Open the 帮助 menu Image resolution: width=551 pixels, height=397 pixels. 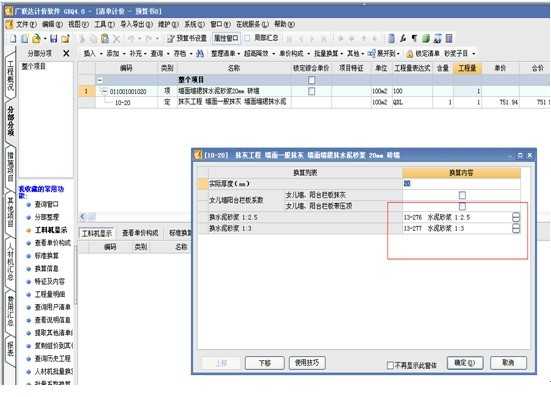pos(284,24)
